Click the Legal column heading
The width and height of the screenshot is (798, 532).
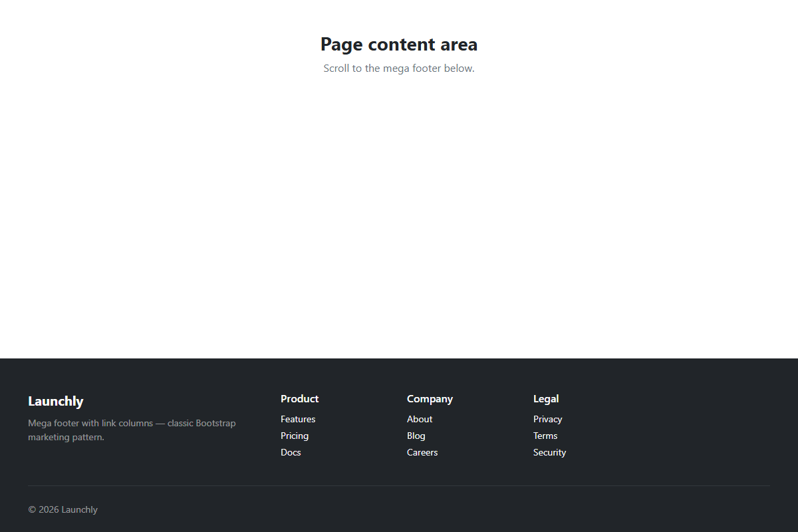(546, 399)
